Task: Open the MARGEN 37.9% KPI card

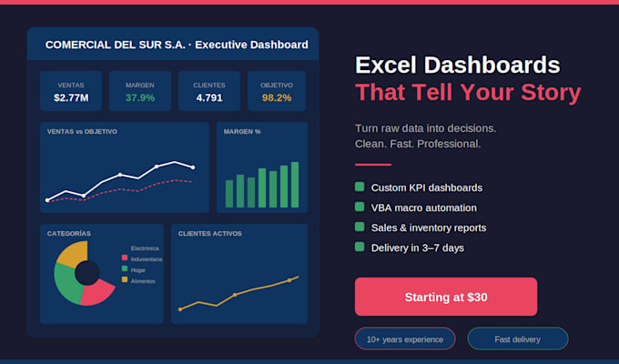Action: [x=140, y=91]
